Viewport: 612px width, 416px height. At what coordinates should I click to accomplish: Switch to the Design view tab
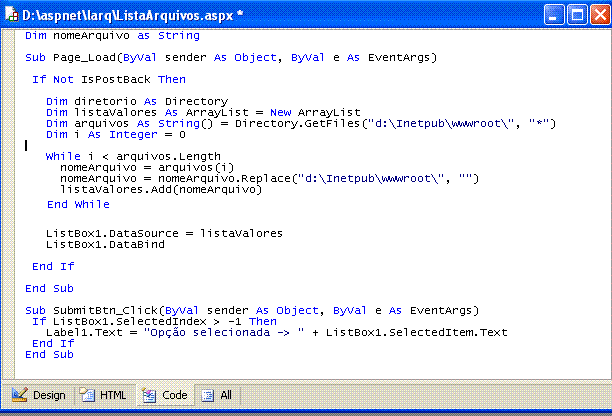(39, 395)
